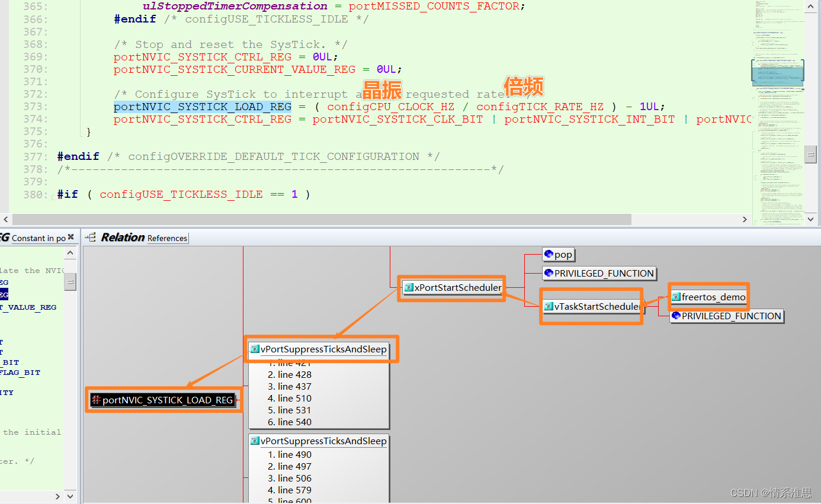
Task: Click the second vPortSuppressTicksAndSleep node icon
Action: pyautogui.click(x=255, y=441)
